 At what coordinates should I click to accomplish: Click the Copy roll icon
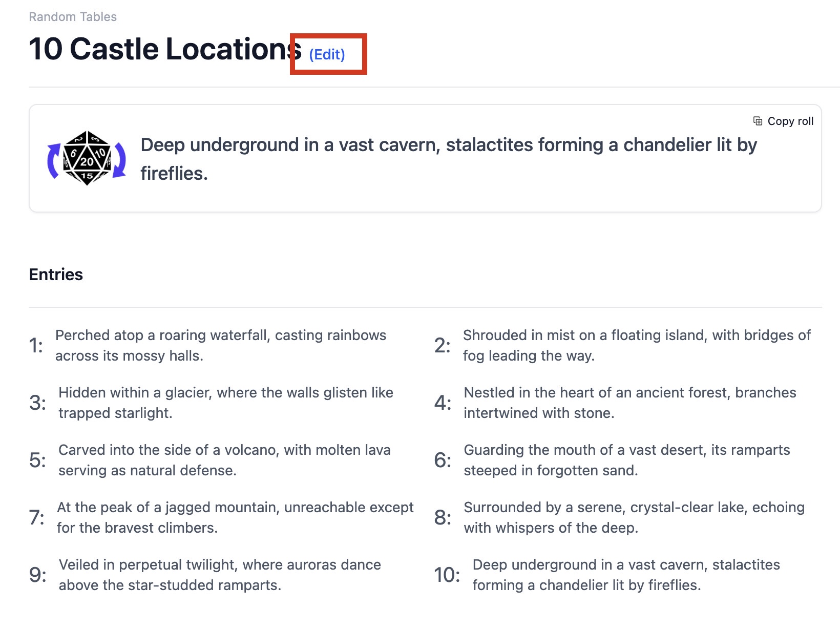tap(758, 121)
